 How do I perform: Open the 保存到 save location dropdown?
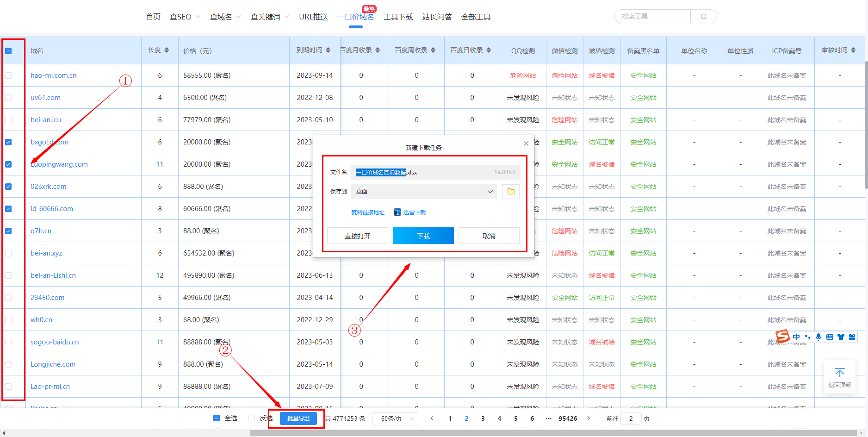423,191
